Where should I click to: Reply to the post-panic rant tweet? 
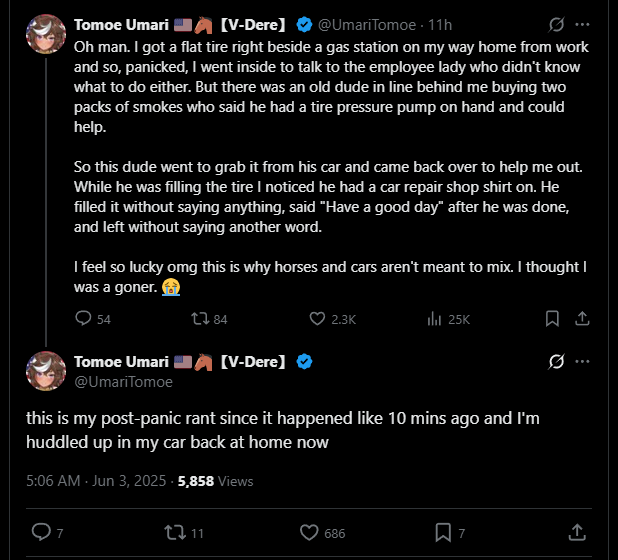point(41,532)
